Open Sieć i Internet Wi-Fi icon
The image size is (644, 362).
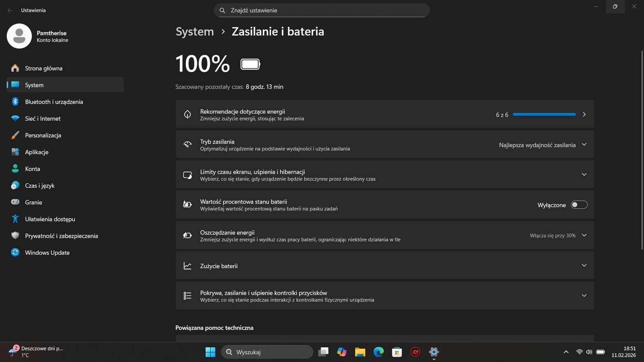point(15,118)
